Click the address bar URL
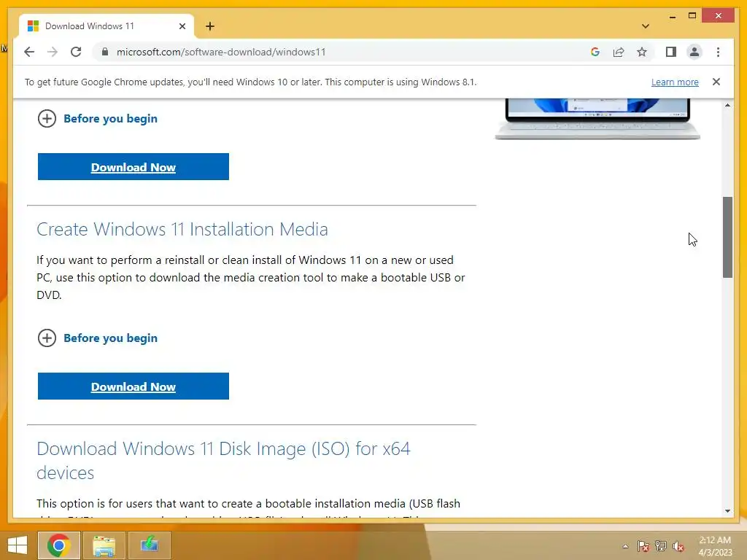This screenshot has width=747, height=560. click(x=221, y=52)
